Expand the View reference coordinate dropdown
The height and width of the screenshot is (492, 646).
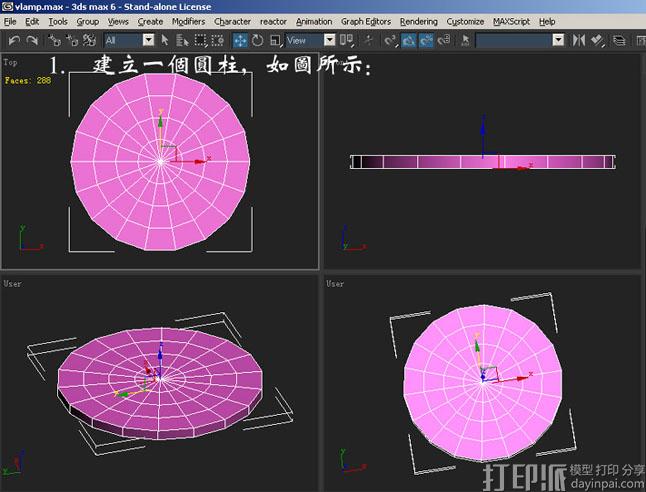(310, 41)
